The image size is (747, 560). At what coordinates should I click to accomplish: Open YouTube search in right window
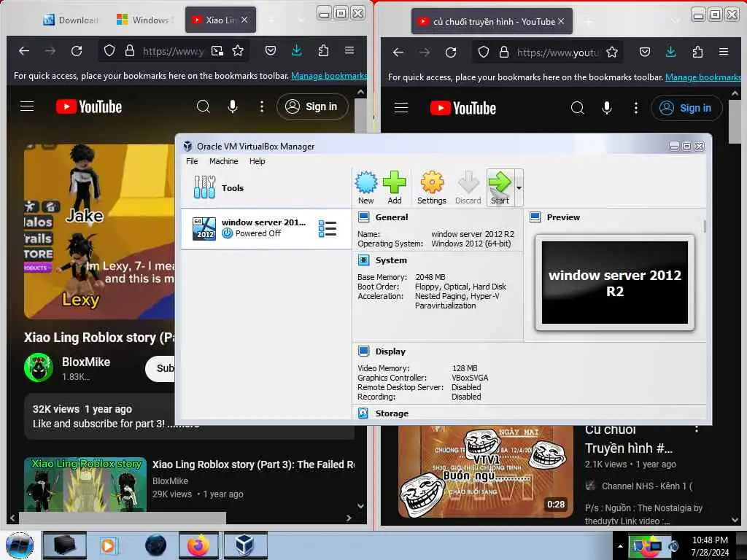pos(578,108)
